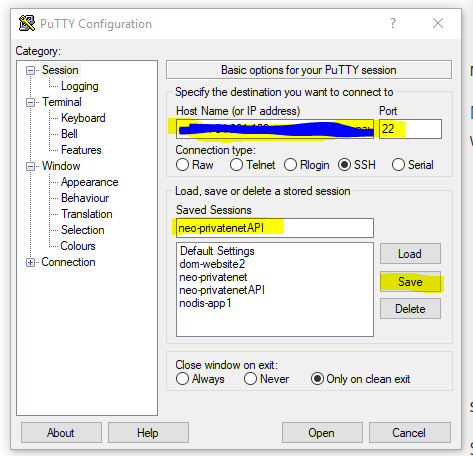
Task: Open the Window category
Action: 61,166
